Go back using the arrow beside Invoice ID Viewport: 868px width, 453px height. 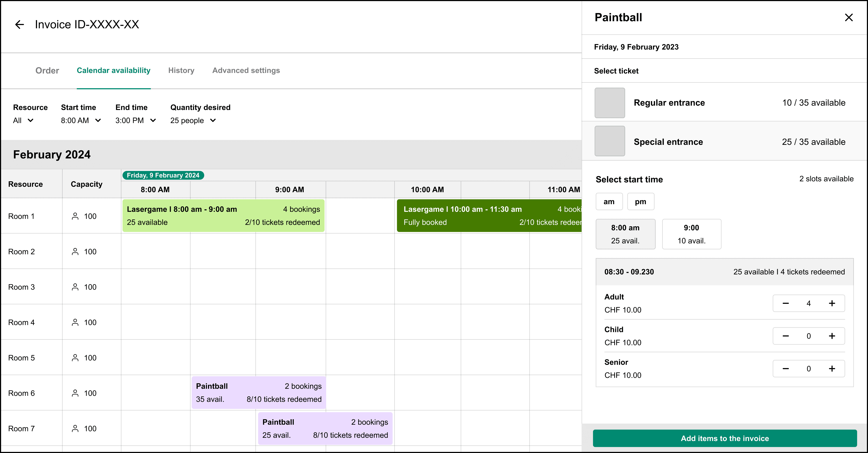click(x=20, y=24)
